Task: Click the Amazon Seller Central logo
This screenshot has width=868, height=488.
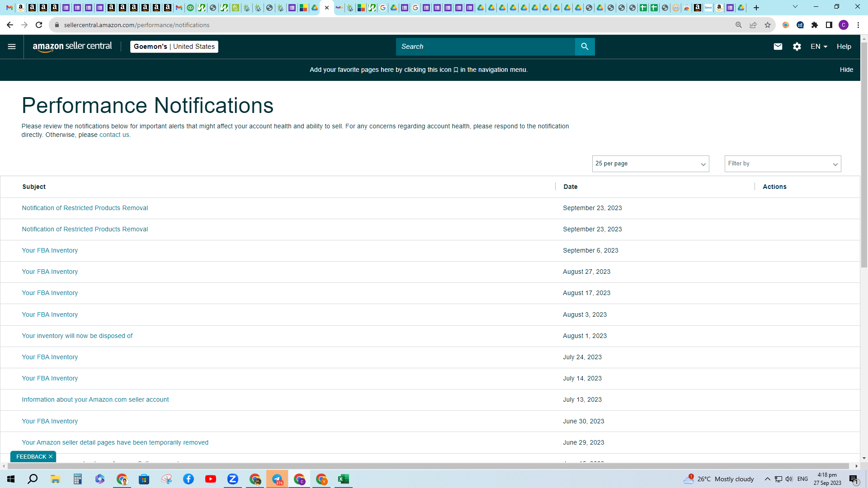Action: point(72,47)
